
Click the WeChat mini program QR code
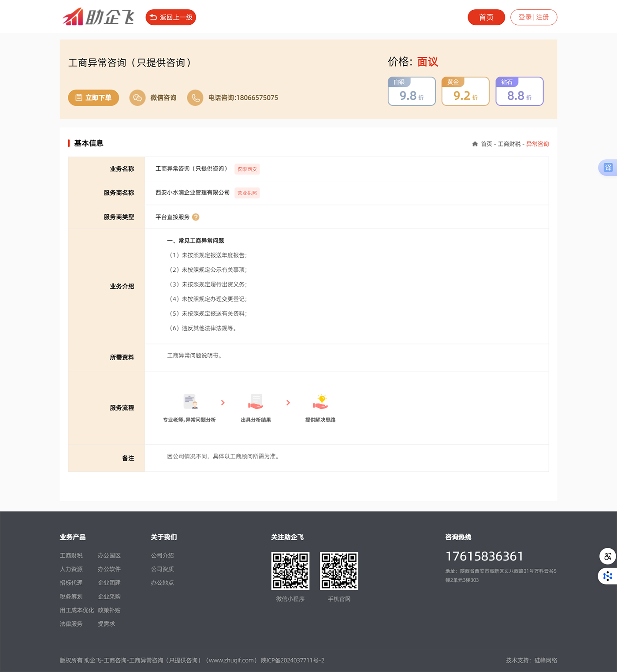tap(290, 571)
